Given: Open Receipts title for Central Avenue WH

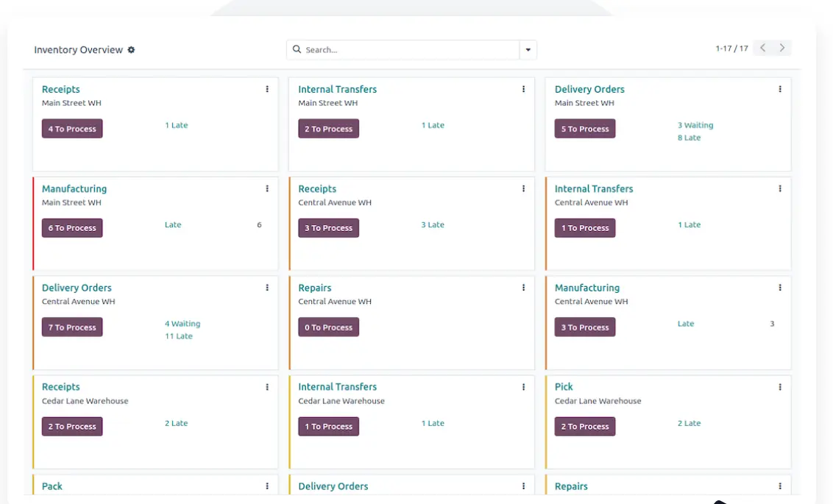Looking at the screenshot, I should coord(317,188).
